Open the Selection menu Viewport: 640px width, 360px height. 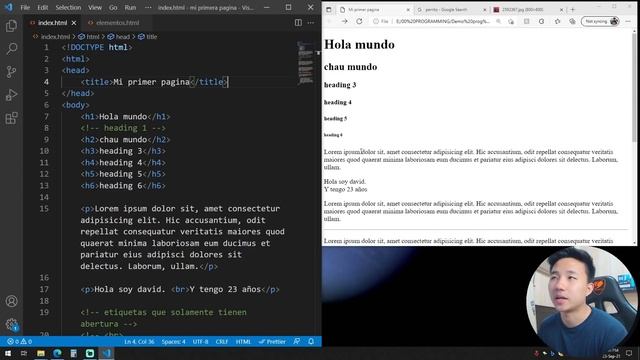click(68, 7)
